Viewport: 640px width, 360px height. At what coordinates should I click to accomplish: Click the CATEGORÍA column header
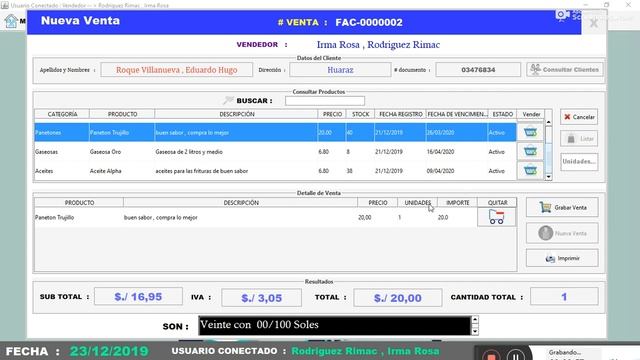click(x=62, y=114)
